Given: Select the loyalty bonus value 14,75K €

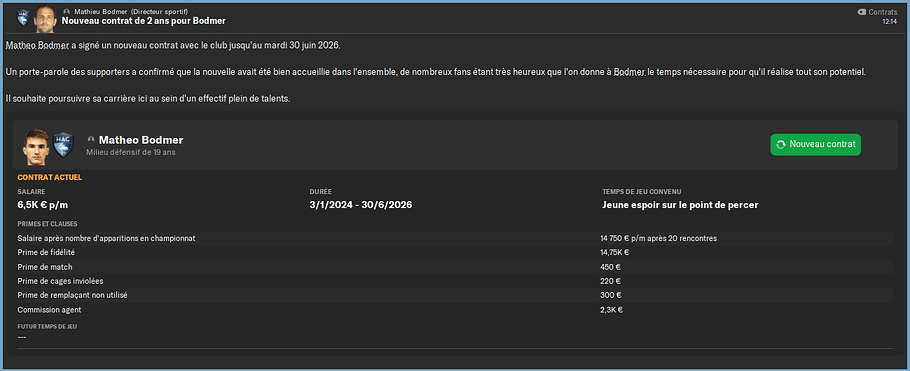Looking at the screenshot, I should [x=615, y=253].
